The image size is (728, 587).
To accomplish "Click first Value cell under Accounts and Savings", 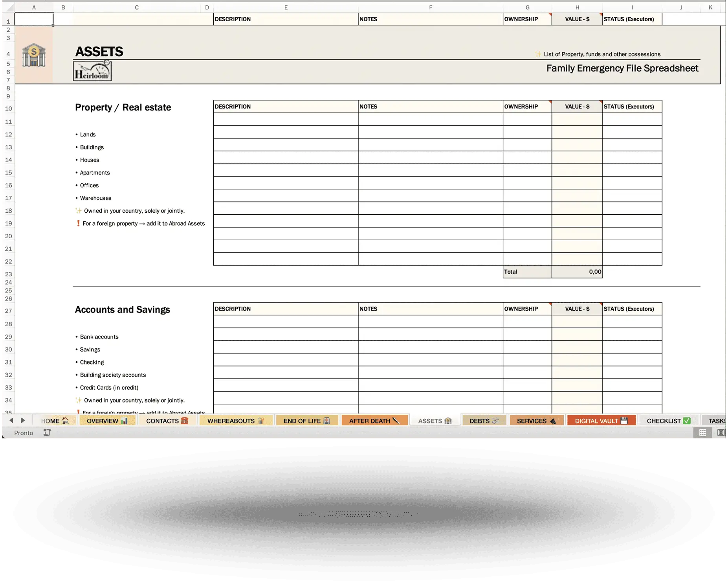I will [577, 322].
